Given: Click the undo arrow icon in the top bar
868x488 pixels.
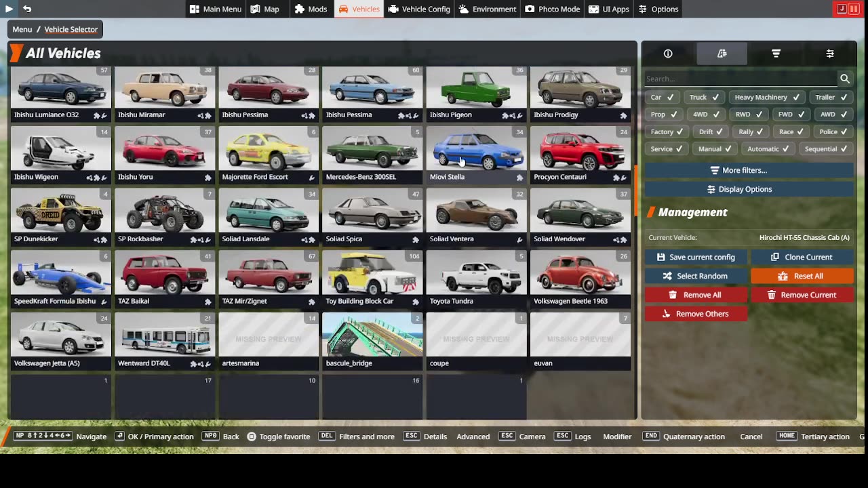Looking at the screenshot, I should 27,9.
